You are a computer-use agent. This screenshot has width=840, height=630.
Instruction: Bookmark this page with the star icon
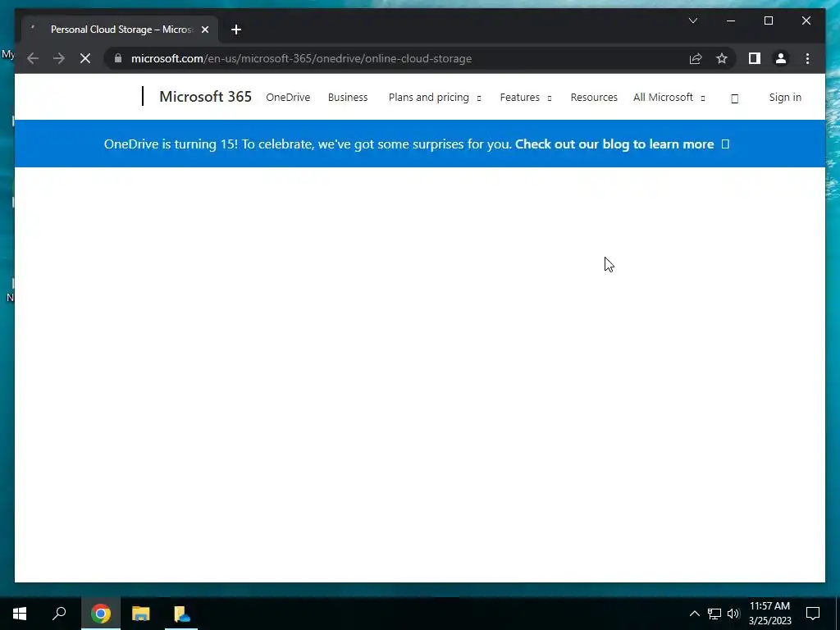722,58
